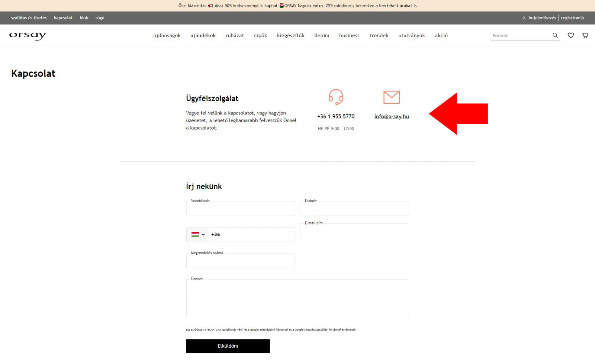Open the trendek menu

click(x=379, y=36)
